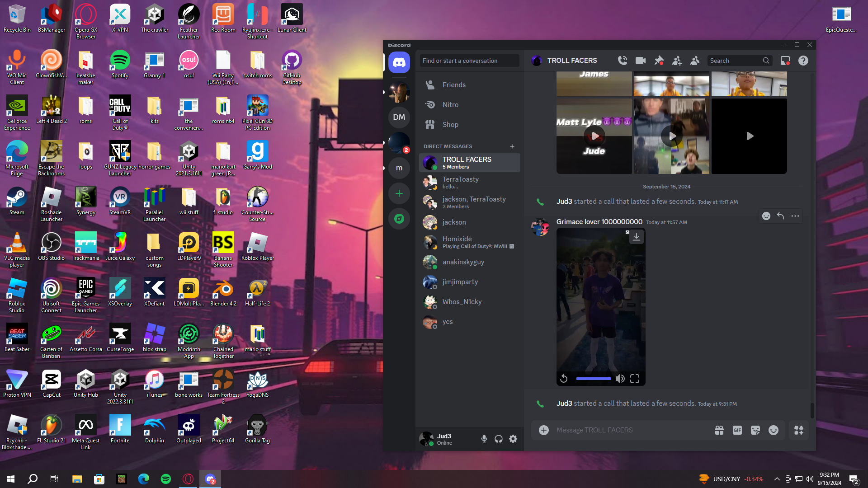Open the upload attachment plus menu
Viewport: 868px width, 488px height.
543,430
